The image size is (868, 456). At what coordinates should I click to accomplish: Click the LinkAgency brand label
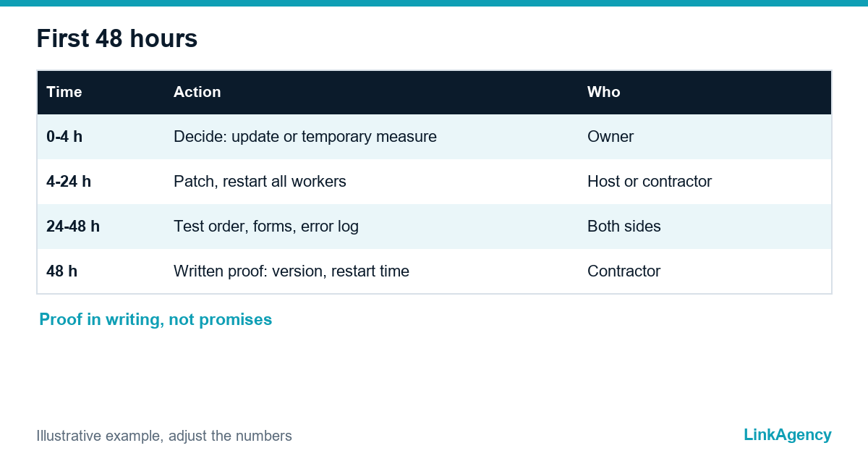[788, 435]
